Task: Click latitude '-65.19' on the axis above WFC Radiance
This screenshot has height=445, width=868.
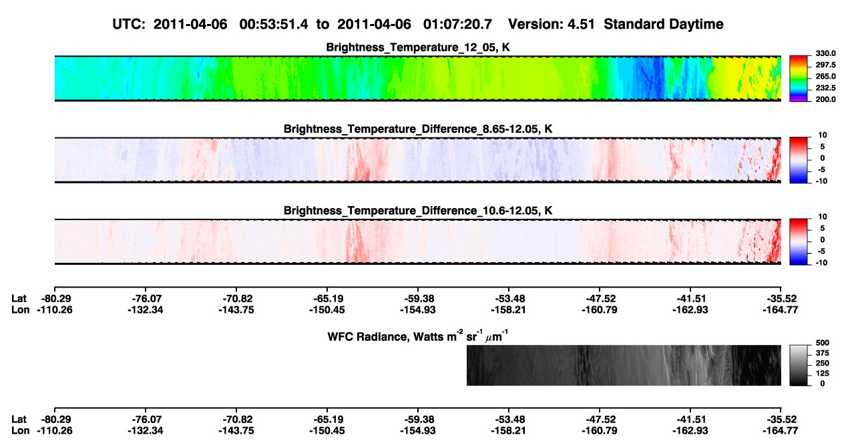Action: (327, 298)
